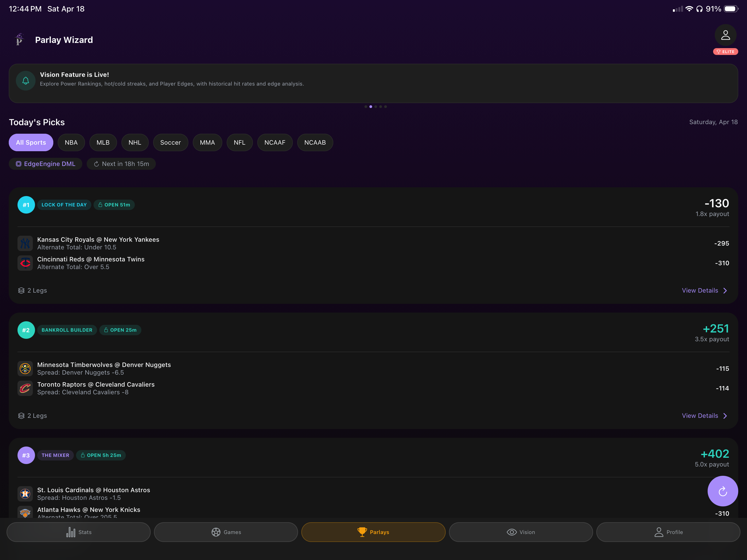Tap the -114 leg odds
Screen dimensions: 747x560
click(722, 388)
